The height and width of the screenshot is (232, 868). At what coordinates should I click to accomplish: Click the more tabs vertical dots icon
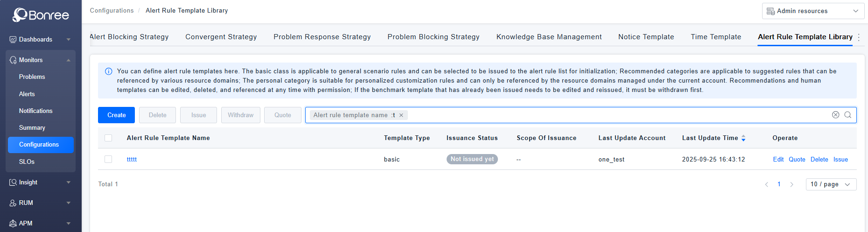[x=859, y=37]
